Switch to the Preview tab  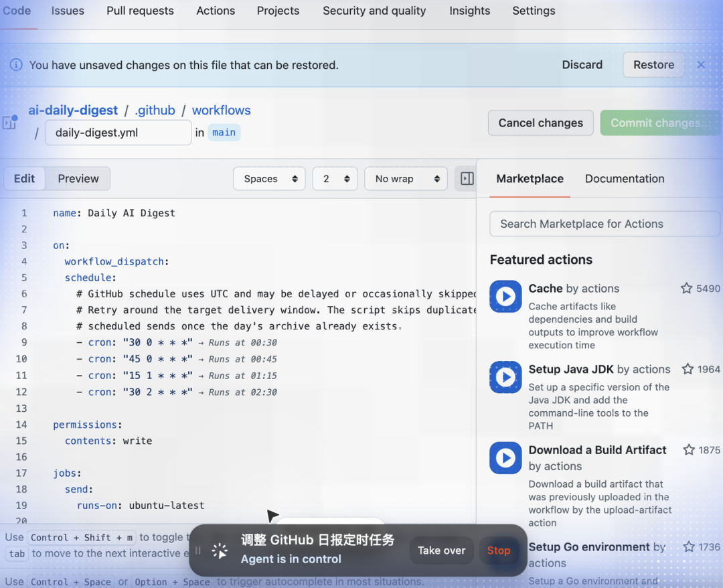pyautogui.click(x=78, y=178)
